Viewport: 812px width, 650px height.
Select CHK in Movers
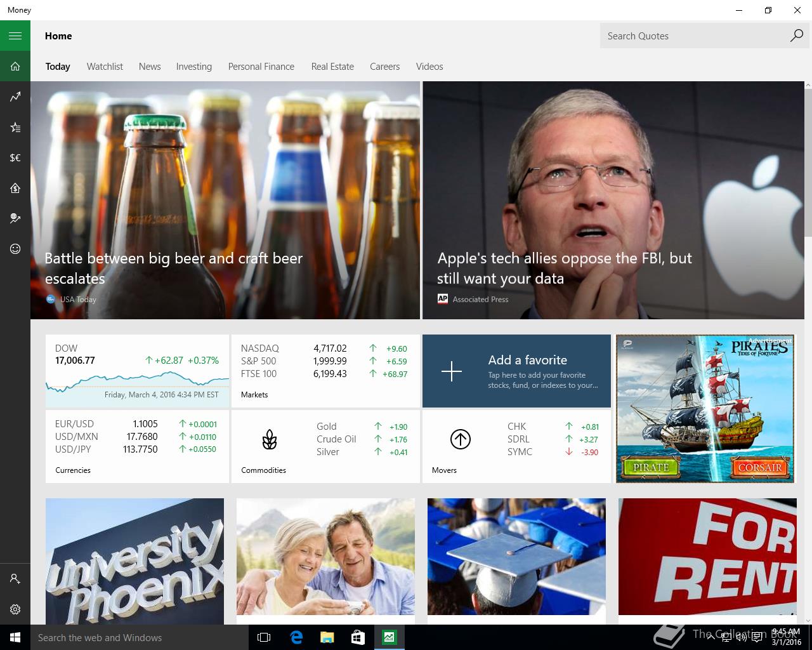pos(553,427)
